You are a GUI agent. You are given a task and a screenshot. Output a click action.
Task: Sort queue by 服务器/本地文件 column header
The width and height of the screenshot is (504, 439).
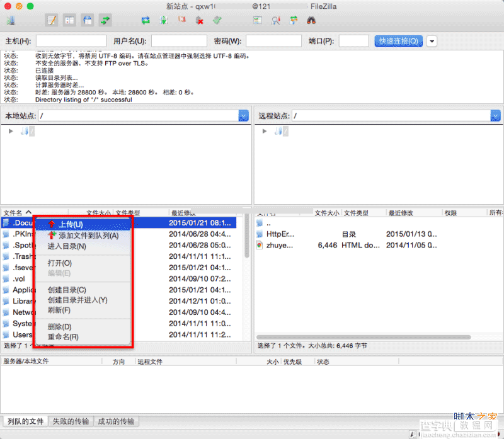point(52,362)
